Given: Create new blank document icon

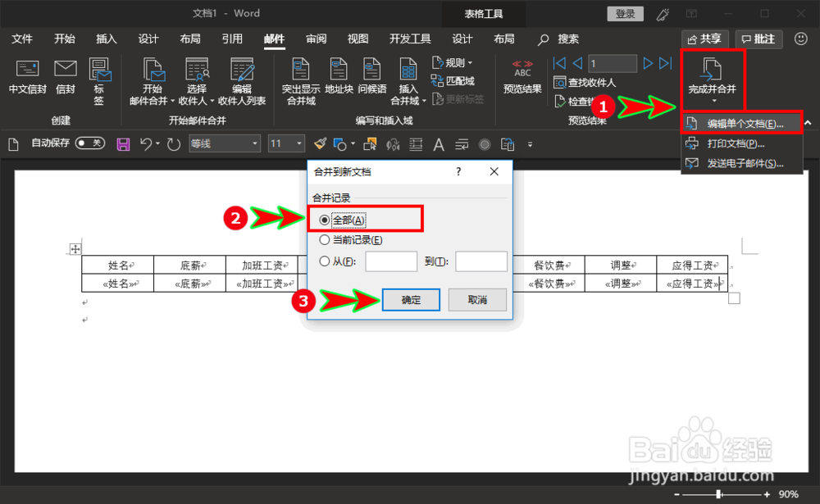Looking at the screenshot, I should 14,143.
